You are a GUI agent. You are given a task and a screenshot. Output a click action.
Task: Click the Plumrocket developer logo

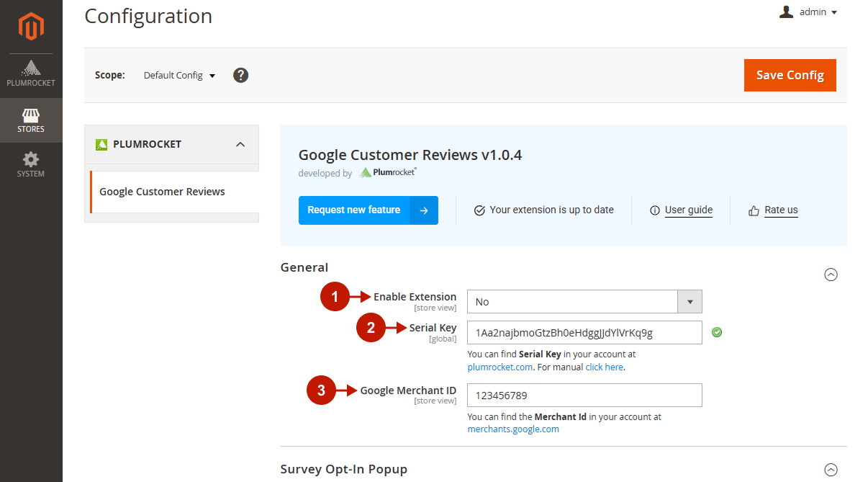tap(388, 173)
